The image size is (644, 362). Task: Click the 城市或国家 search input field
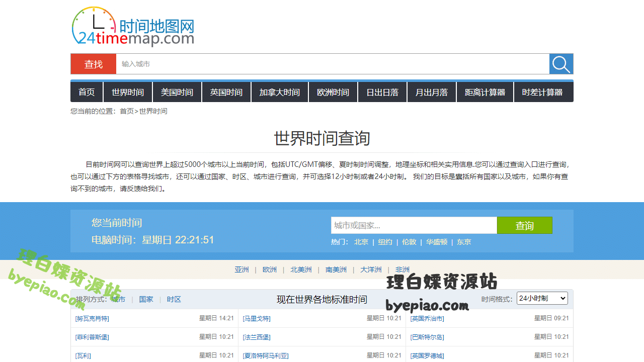(414, 225)
